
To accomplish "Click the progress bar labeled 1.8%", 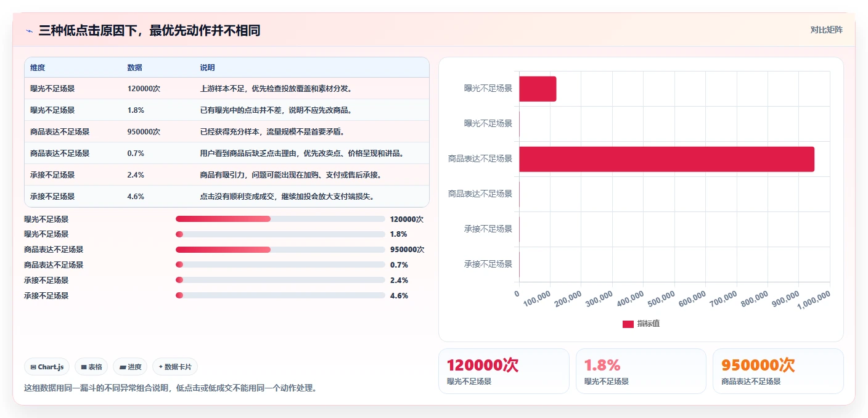I will [280, 234].
